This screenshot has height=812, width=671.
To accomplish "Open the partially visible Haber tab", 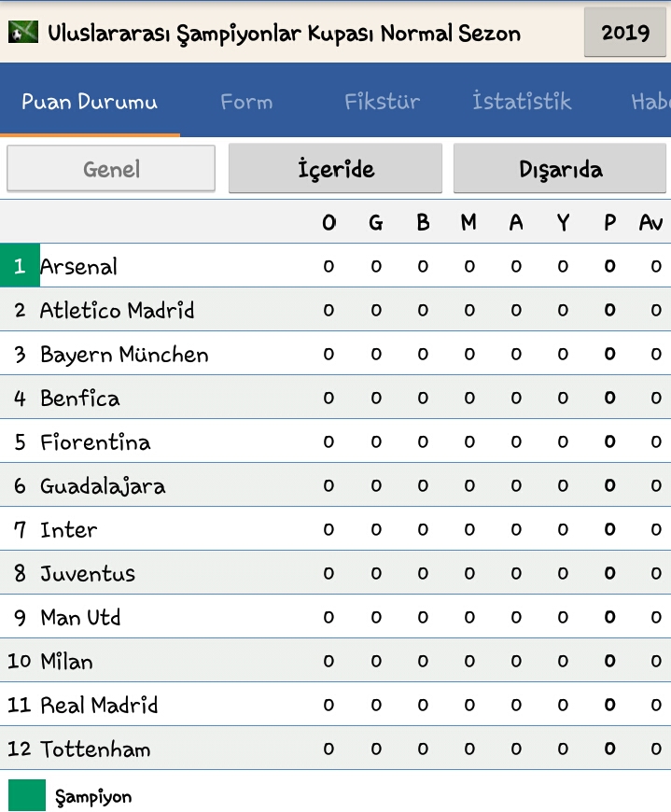I will click(650, 102).
